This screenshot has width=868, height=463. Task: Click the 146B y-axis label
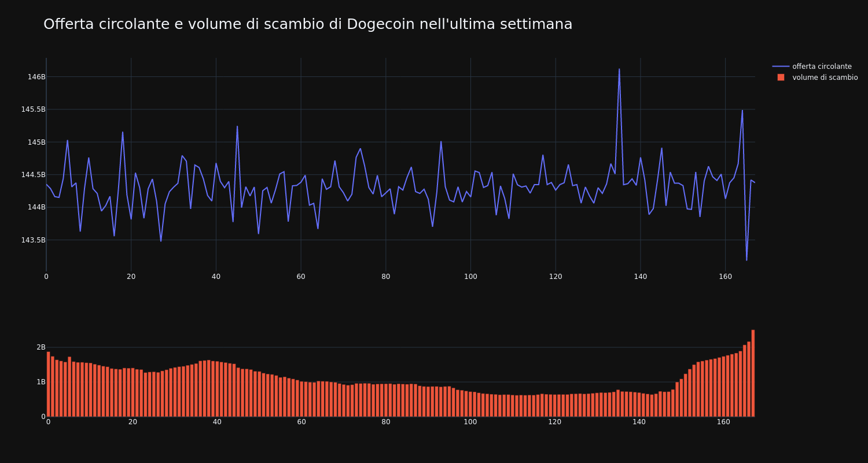point(36,77)
